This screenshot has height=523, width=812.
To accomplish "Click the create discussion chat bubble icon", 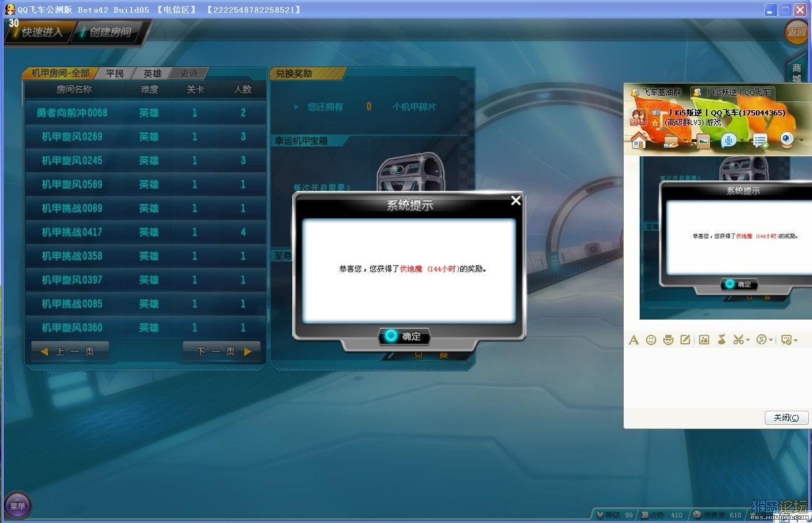I will tap(760, 141).
